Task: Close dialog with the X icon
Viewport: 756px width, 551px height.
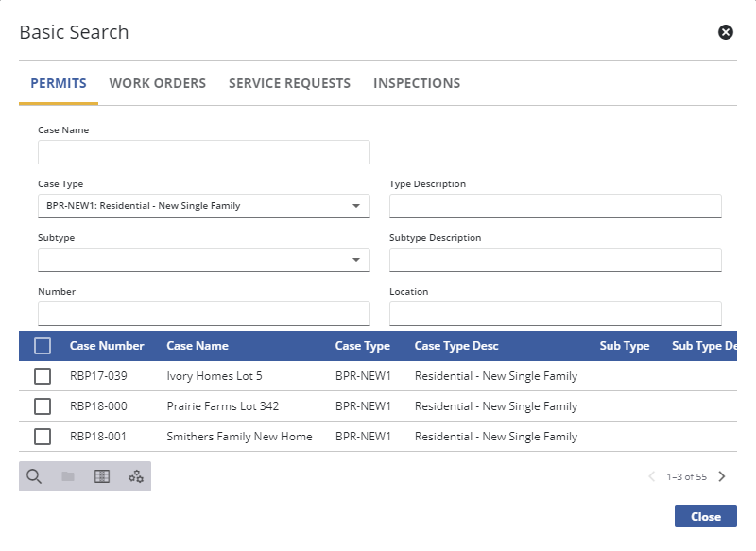Action: click(726, 32)
